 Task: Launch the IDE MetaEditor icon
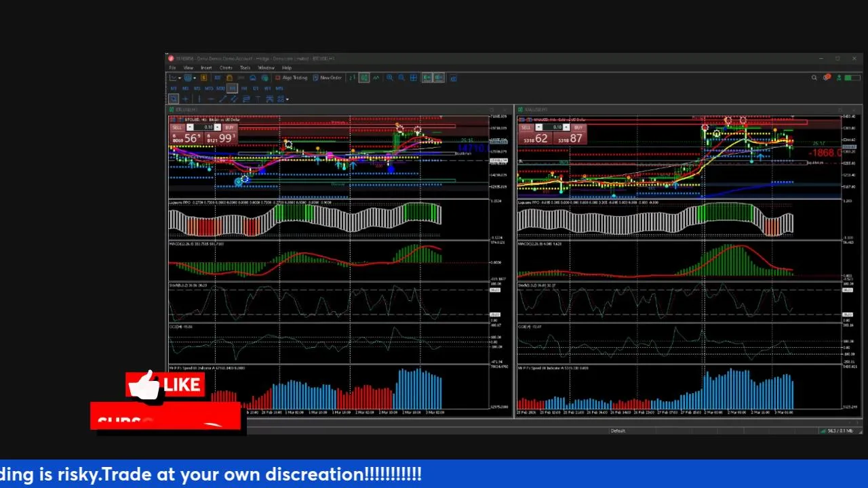pyautogui.click(x=217, y=77)
